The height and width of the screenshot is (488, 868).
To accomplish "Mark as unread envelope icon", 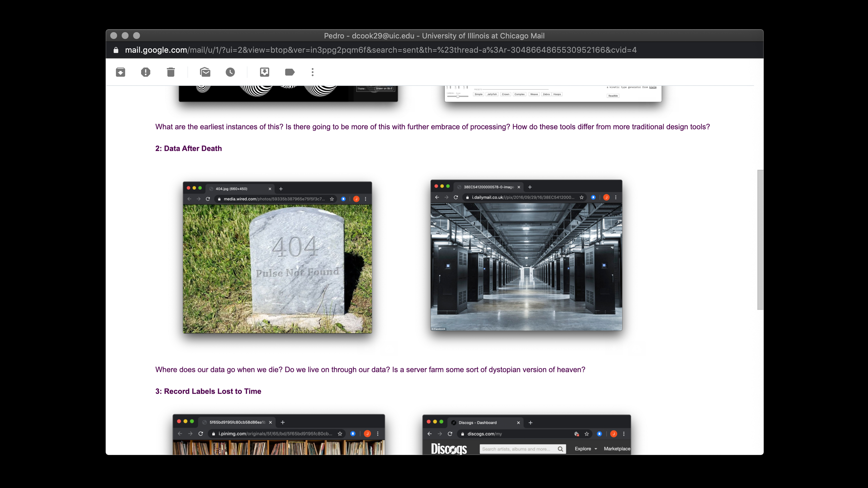I will (205, 72).
